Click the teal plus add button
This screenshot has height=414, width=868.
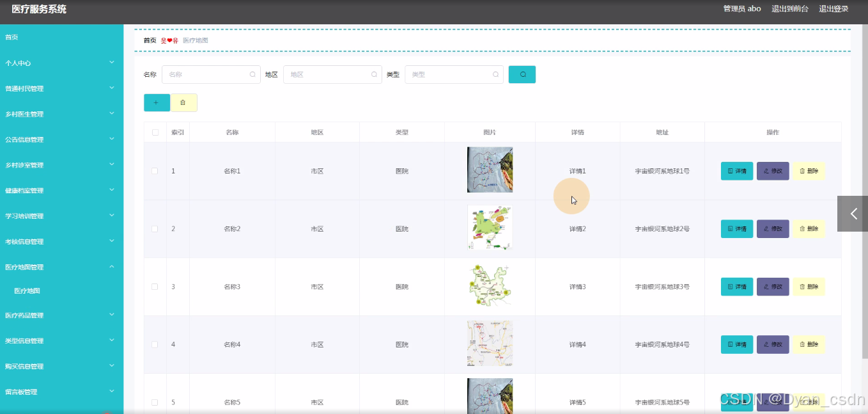click(157, 102)
